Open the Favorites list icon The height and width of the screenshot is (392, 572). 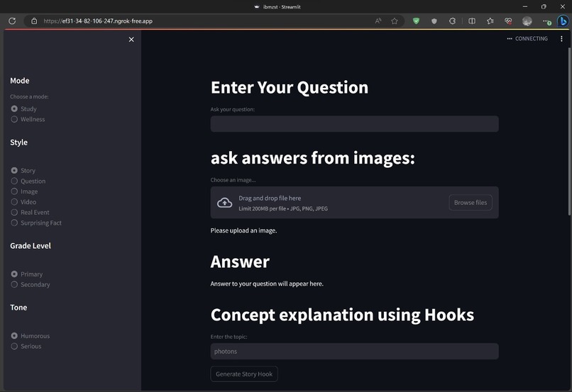coord(490,21)
